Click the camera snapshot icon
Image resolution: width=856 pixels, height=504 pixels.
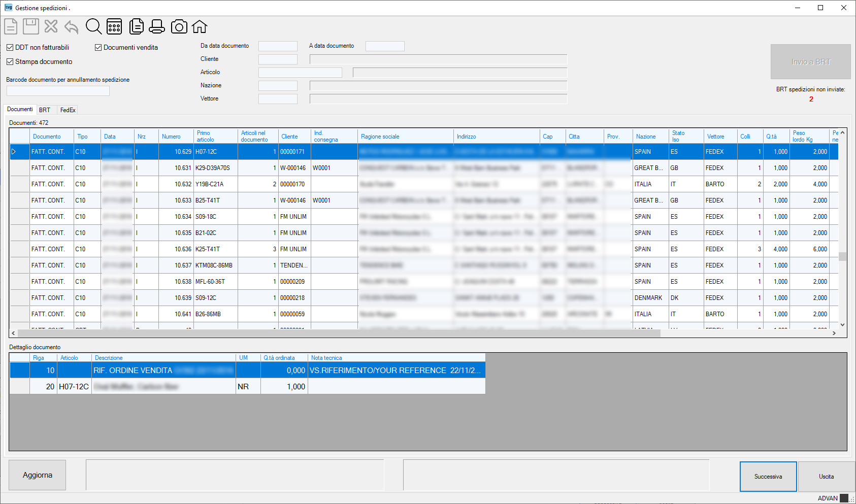point(179,27)
